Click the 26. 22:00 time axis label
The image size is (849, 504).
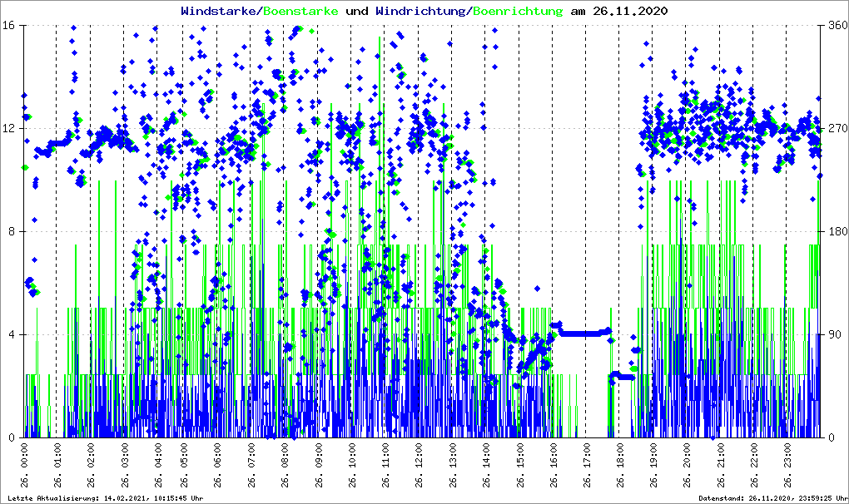pyautogui.click(x=754, y=465)
